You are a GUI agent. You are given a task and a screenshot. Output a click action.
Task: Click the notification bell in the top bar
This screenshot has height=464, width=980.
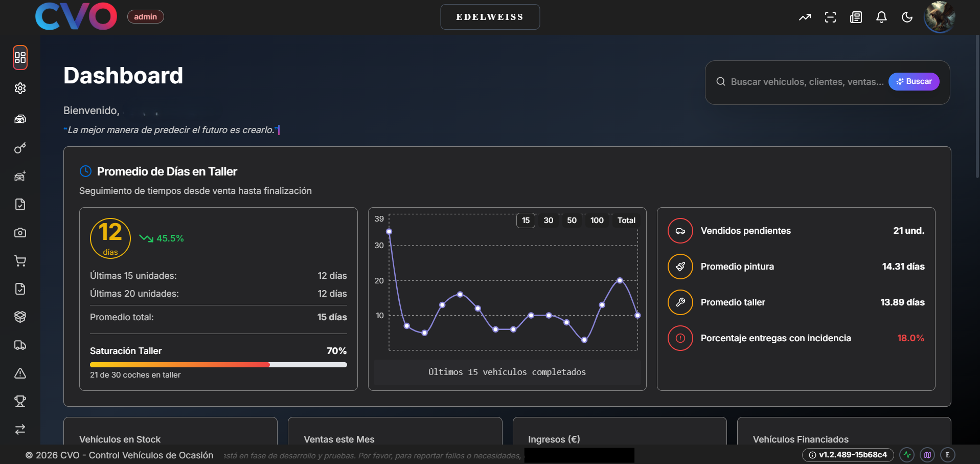coord(881,17)
